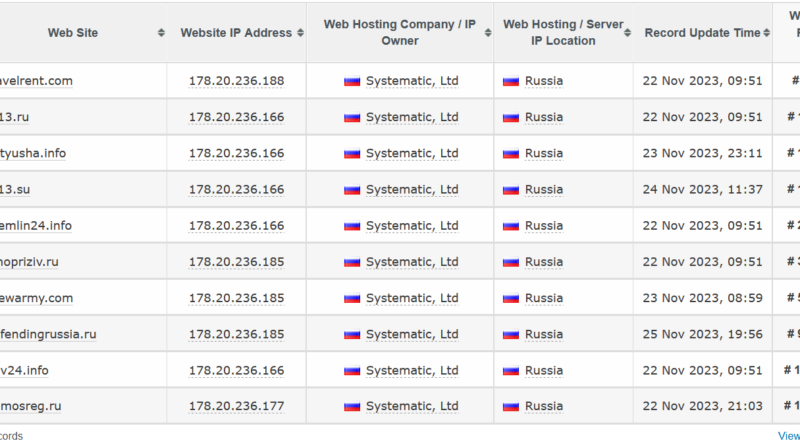Click Systematic, Ltd in tyusha.info row
This screenshot has width=800, height=445.
412,153
